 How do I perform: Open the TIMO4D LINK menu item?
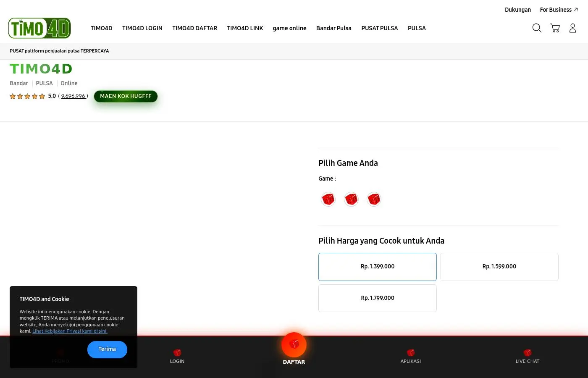(x=245, y=28)
